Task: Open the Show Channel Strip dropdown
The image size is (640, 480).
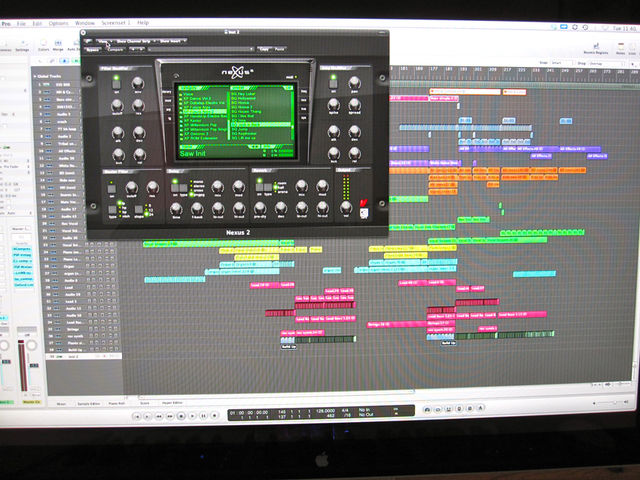Action: (x=136, y=41)
